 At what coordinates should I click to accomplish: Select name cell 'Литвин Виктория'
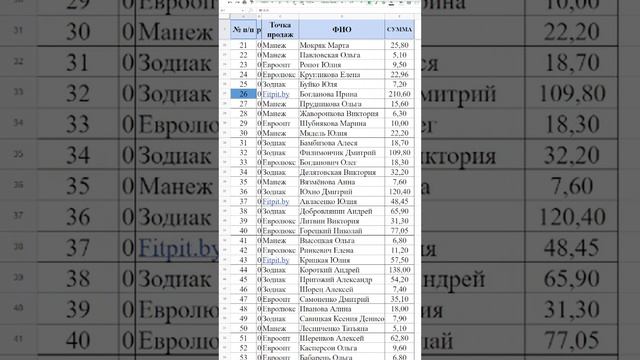point(342,221)
